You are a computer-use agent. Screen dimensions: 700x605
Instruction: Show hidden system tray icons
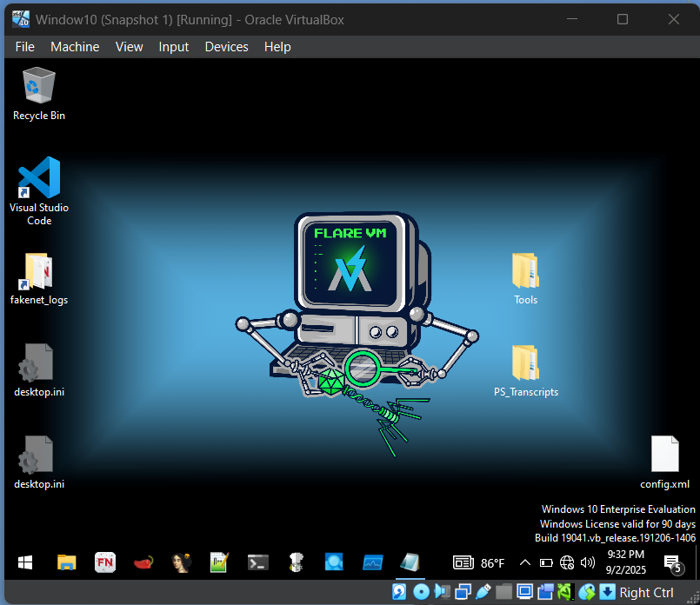[x=525, y=562]
